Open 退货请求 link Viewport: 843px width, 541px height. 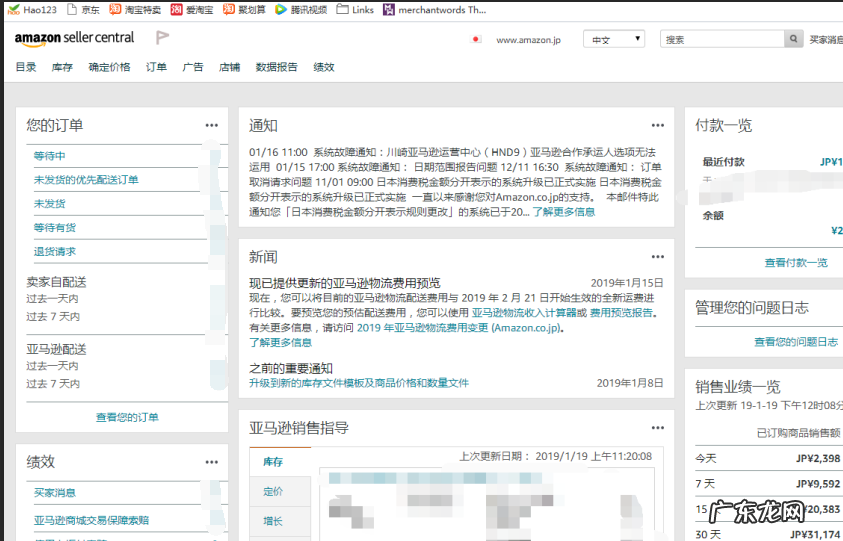[x=55, y=252]
